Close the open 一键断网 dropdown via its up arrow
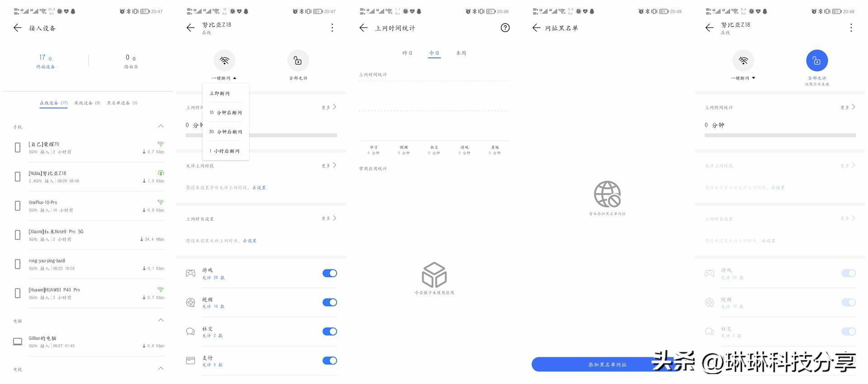 (235, 78)
